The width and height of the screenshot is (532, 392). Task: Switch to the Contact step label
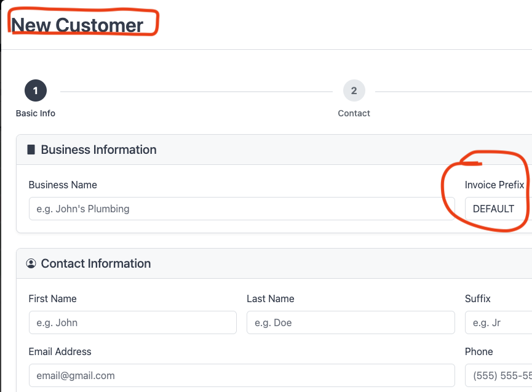pyautogui.click(x=354, y=113)
